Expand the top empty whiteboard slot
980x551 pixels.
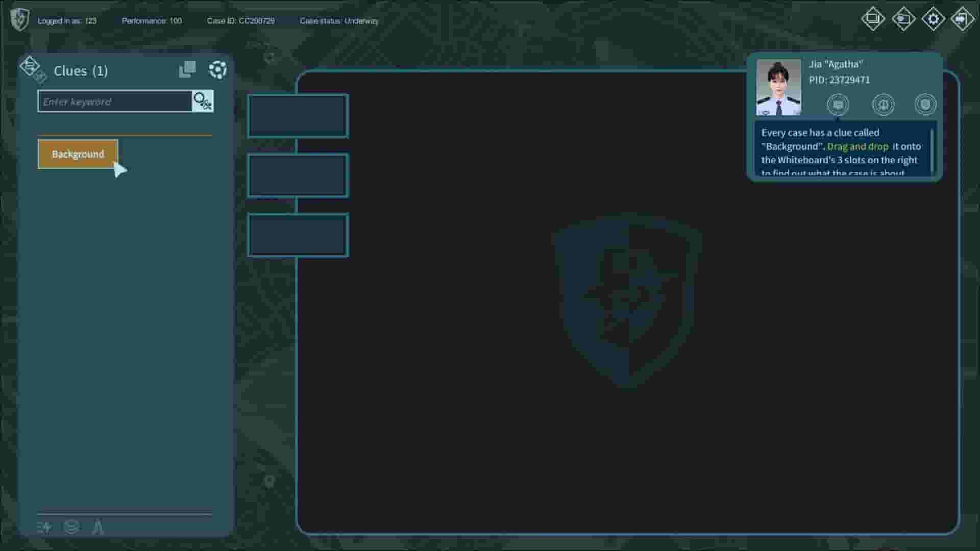tap(298, 115)
